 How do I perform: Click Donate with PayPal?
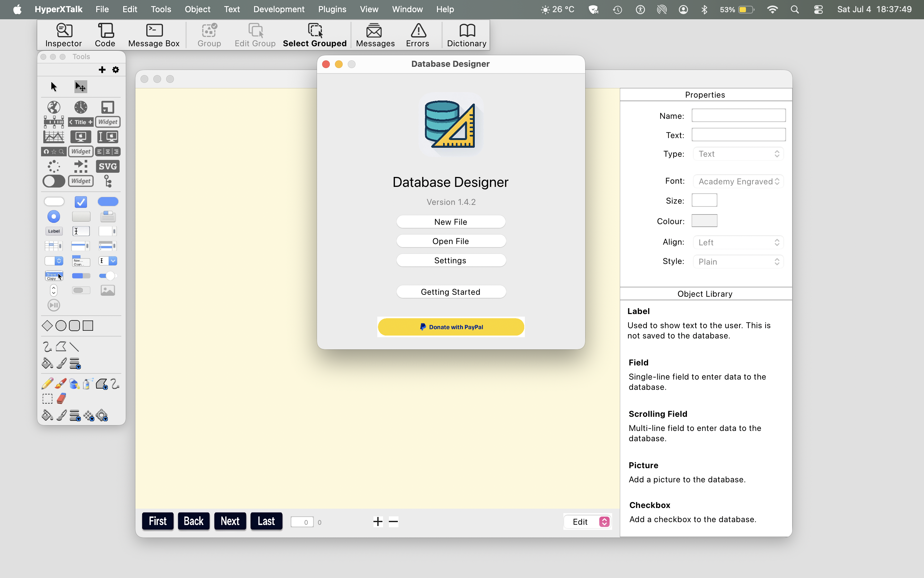451,327
